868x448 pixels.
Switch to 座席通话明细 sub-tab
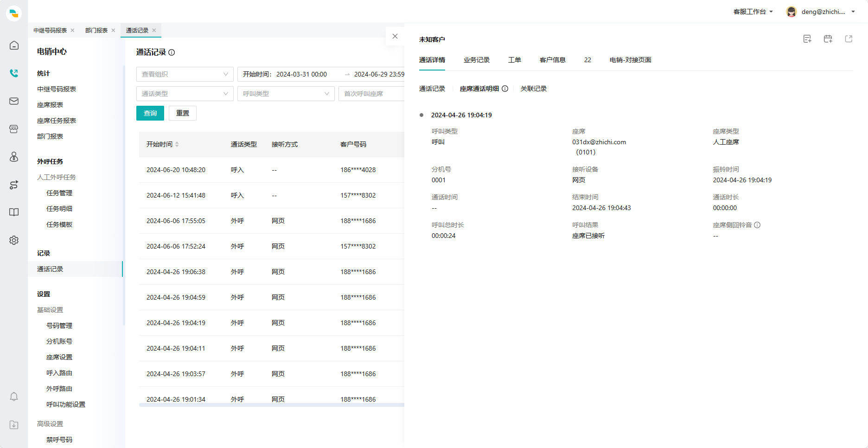click(479, 89)
